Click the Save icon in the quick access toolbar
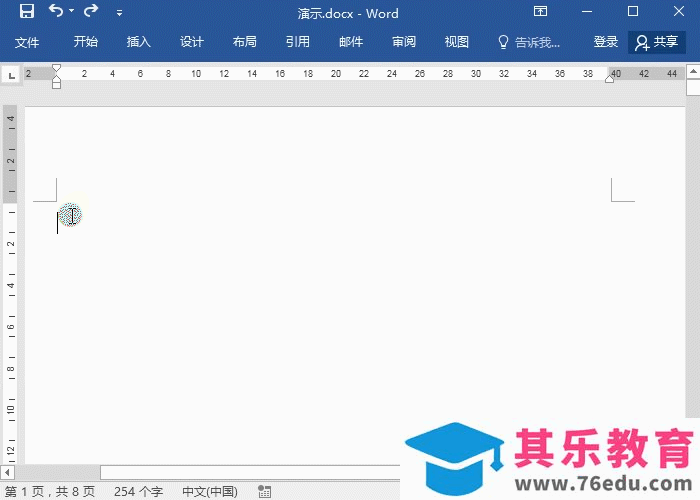Image resolution: width=700 pixels, height=500 pixels. [x=27, y=11]
